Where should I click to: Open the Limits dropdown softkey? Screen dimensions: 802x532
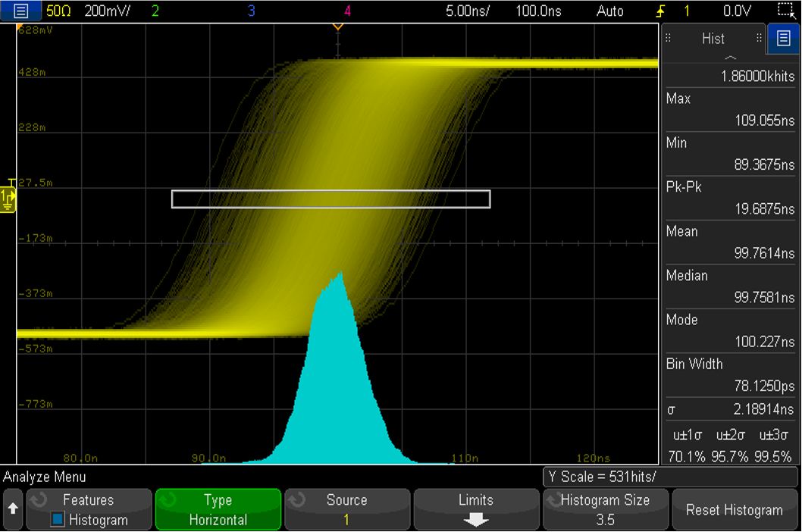(x=475, y=509)
